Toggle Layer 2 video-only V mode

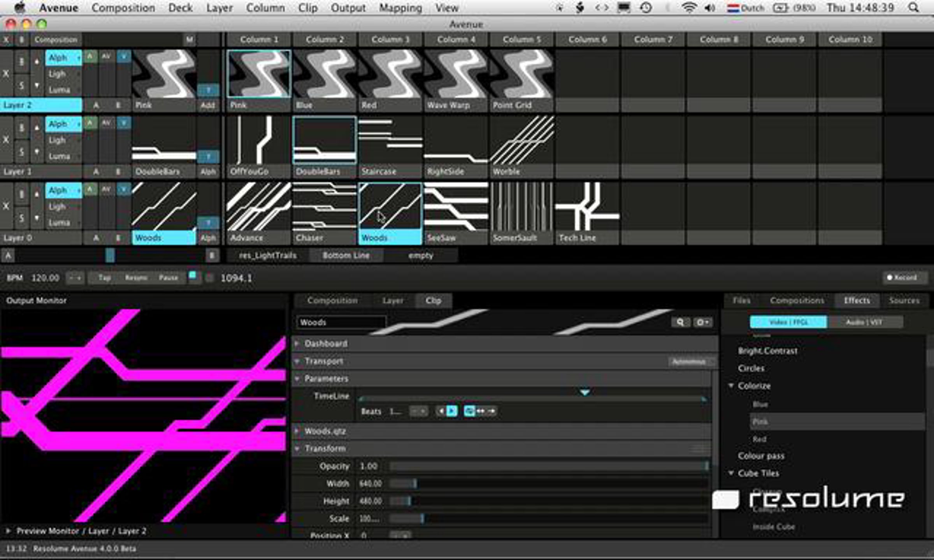pyautogui.click(x=124, y=56)
